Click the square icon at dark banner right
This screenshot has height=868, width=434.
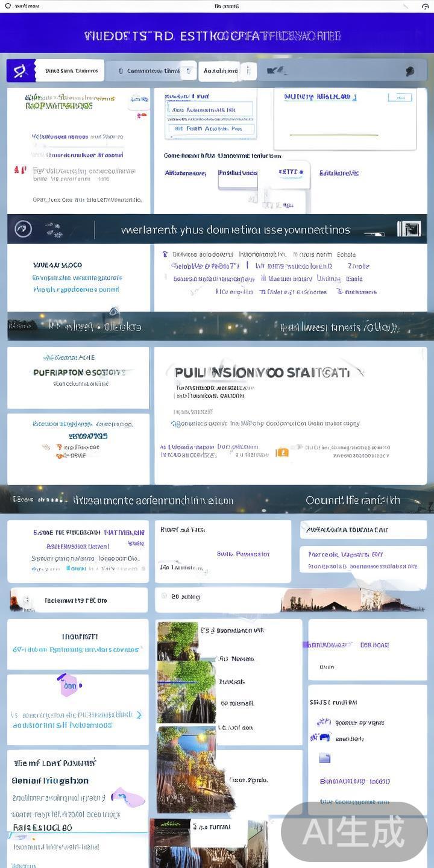pyautogui.click(x=409, y=229)
